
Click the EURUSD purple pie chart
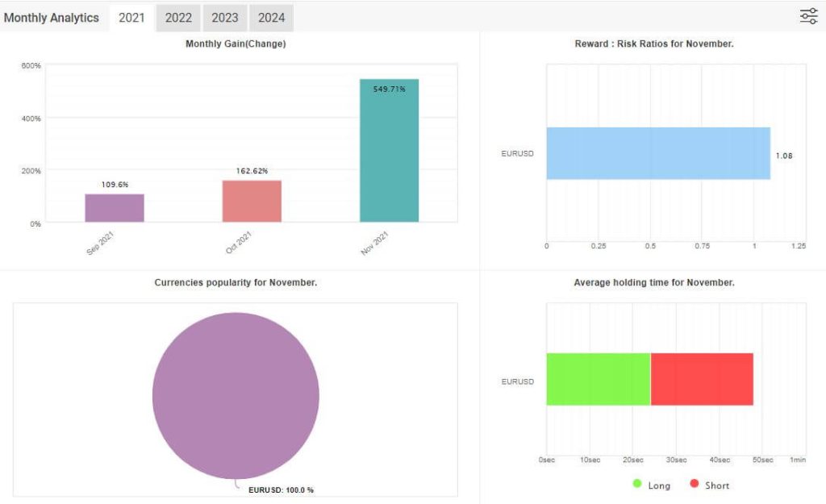click(x=236, y=395)
